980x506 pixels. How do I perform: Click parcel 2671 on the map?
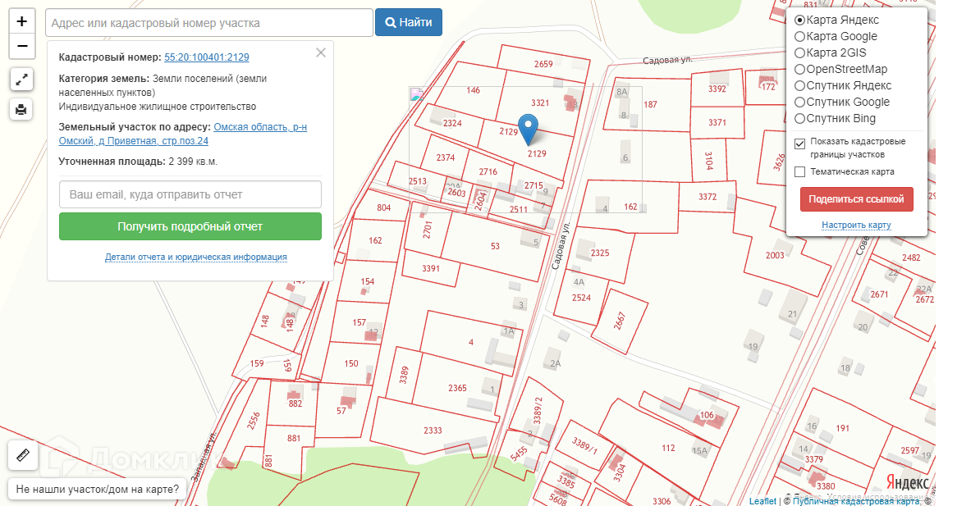click(x=879, y=294)
